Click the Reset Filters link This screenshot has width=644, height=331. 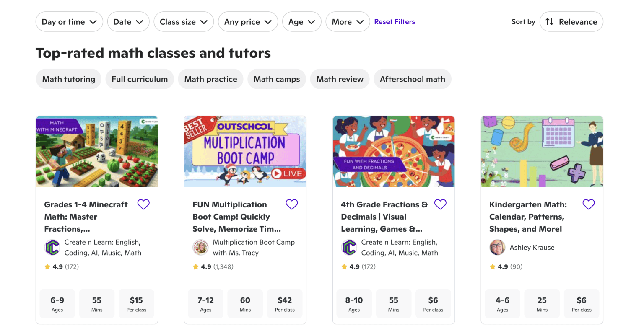click(x=395, y=21)
